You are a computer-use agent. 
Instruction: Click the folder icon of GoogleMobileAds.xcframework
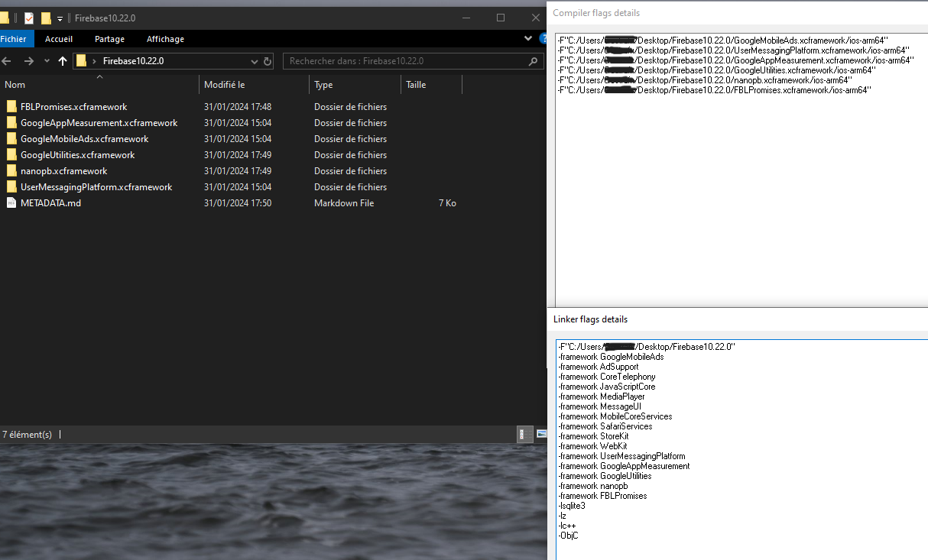click(11, 139)
